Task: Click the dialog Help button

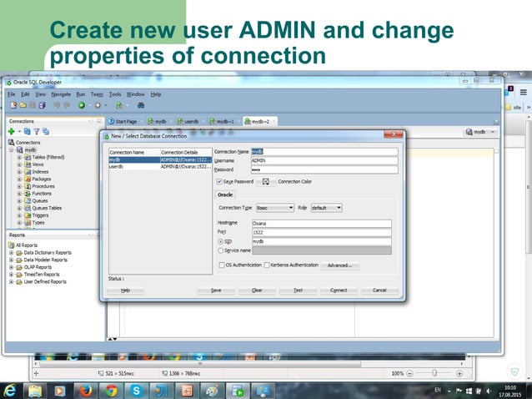Action: pos(126,290)
